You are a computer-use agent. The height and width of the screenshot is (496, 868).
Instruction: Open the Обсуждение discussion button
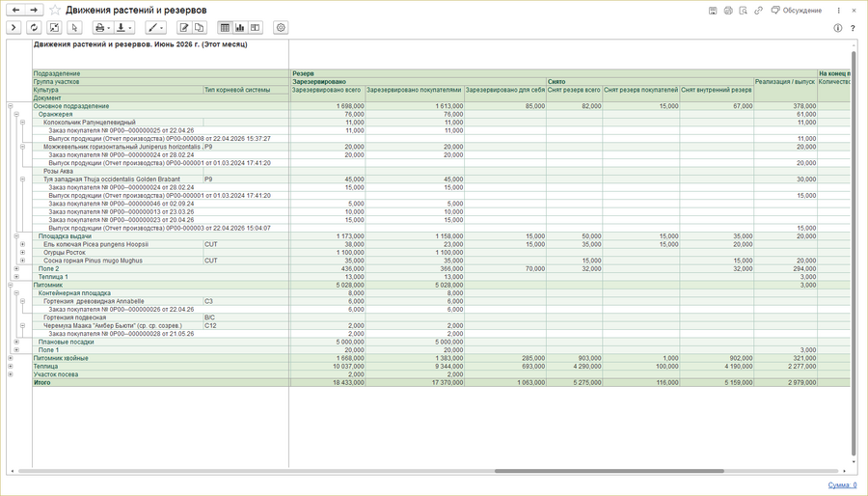click(x=797, y=11)
